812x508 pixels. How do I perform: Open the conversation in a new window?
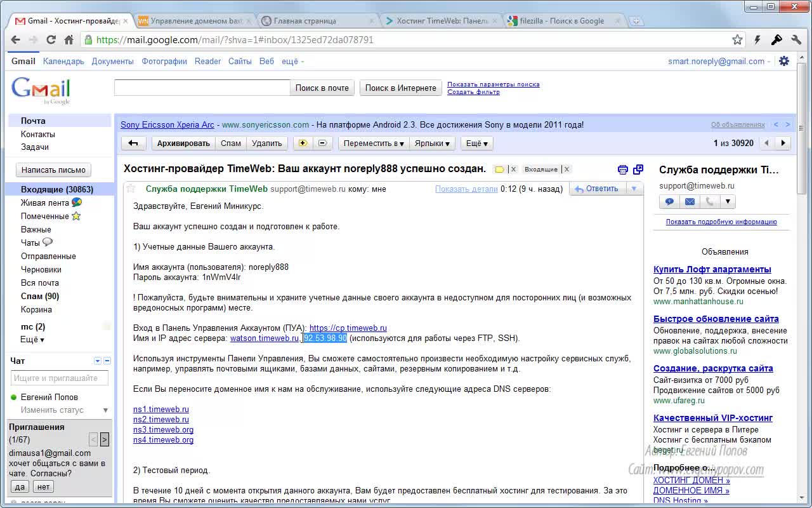pyautogui.click(x=638, y=170)
